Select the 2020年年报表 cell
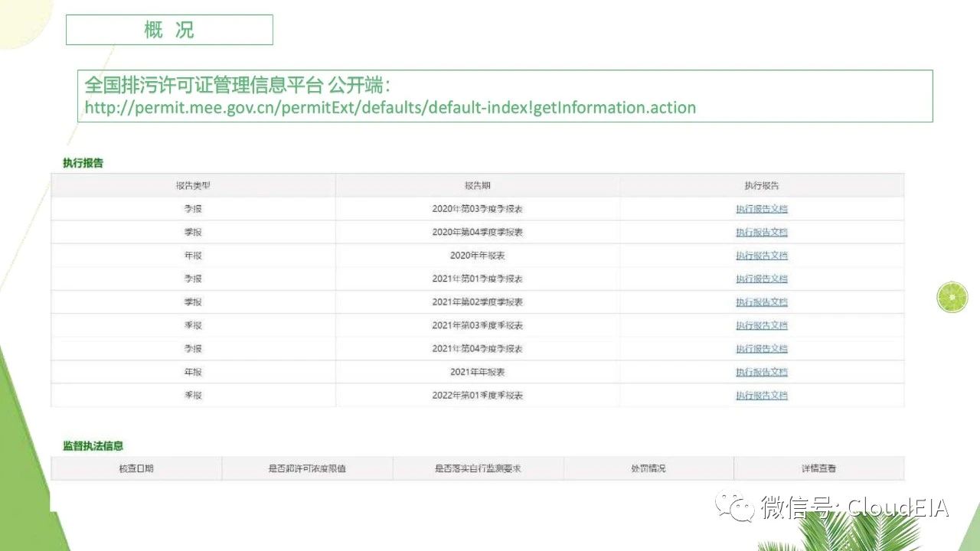 tap(478, 256)
